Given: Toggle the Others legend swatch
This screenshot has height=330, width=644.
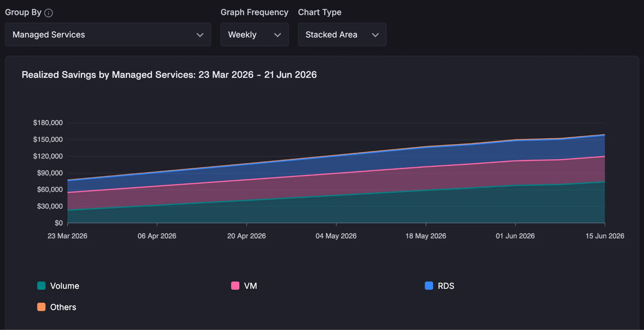Looking at the screenshot, I should point(42,307).
